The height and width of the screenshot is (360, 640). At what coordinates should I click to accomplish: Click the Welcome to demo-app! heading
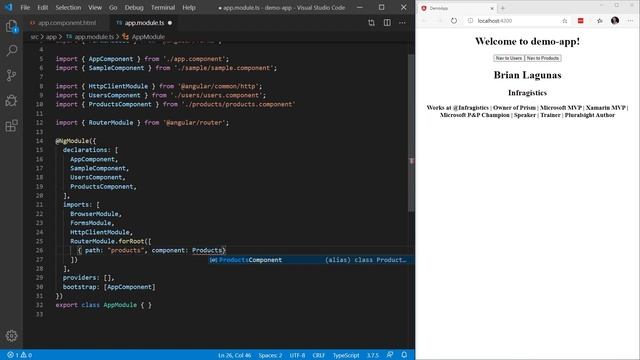click(x=527, y=41)
